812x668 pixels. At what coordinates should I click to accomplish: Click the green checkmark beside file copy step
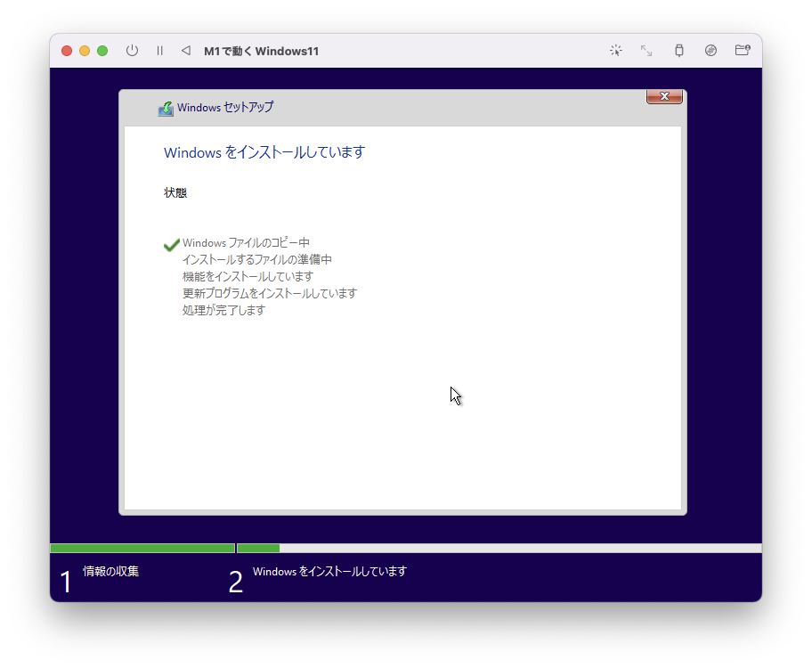tap(172, 245)
